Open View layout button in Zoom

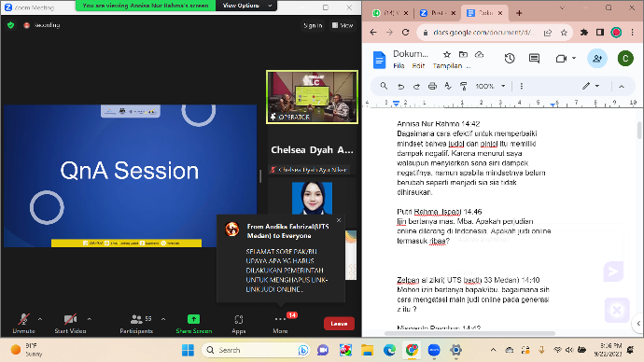click(343, 25)
